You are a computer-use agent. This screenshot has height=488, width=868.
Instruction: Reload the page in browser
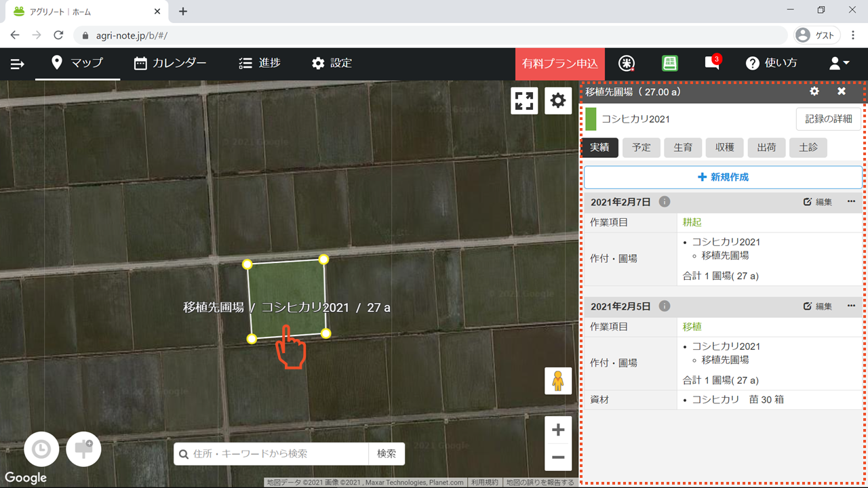[x=58, y=35]
